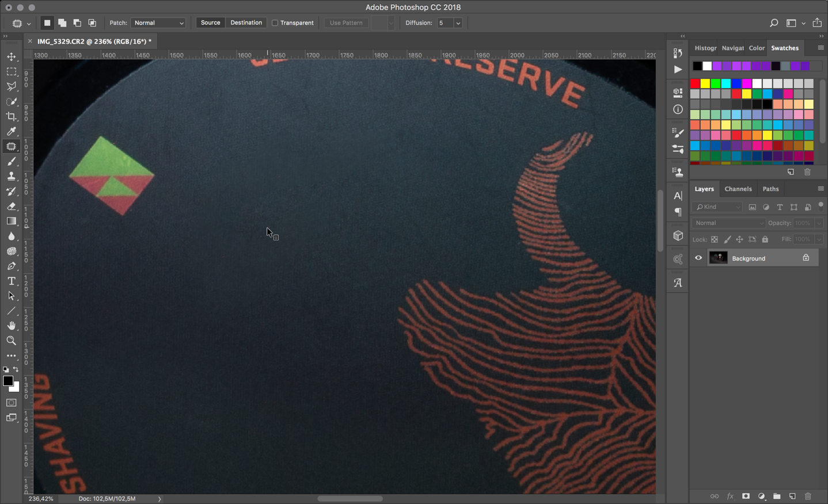Screen dimensions: 828x504
Task: Pick the pure red swatch
Action: (x=695, y=83)
